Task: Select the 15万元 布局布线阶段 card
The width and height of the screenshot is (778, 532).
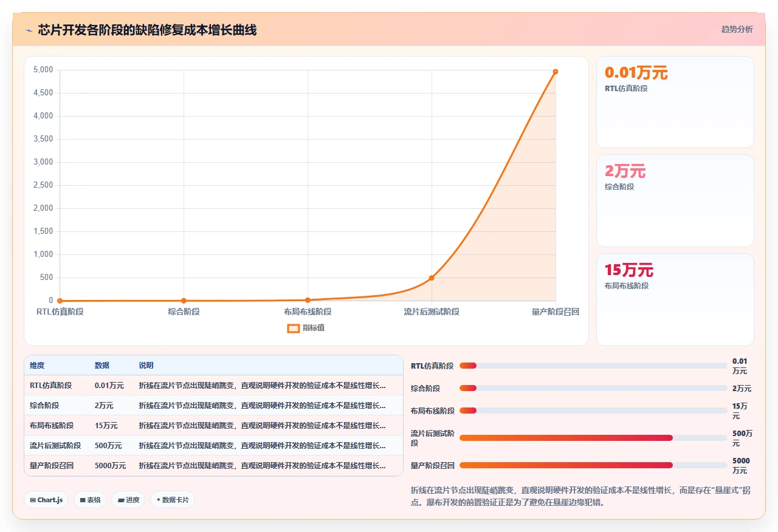Action: click(x=675, y=299)
